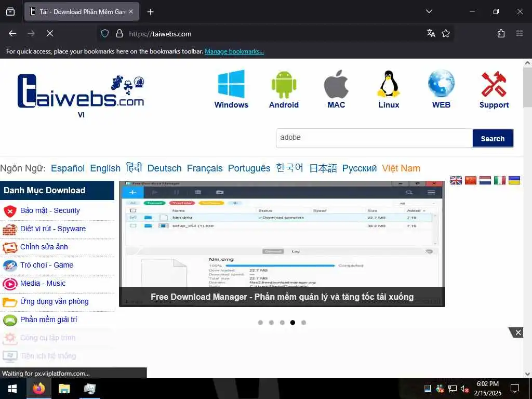532x399 pixels.
Task: Open Phần mềm giải trí category
Action: coord(48,320)
